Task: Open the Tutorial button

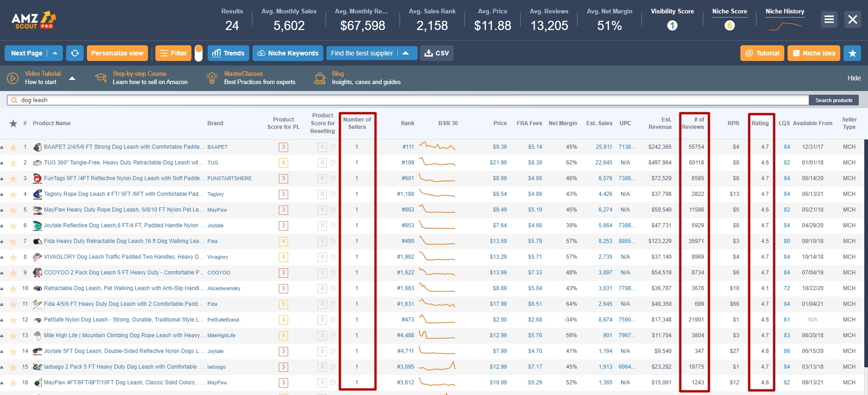Action: coord(763,53)
